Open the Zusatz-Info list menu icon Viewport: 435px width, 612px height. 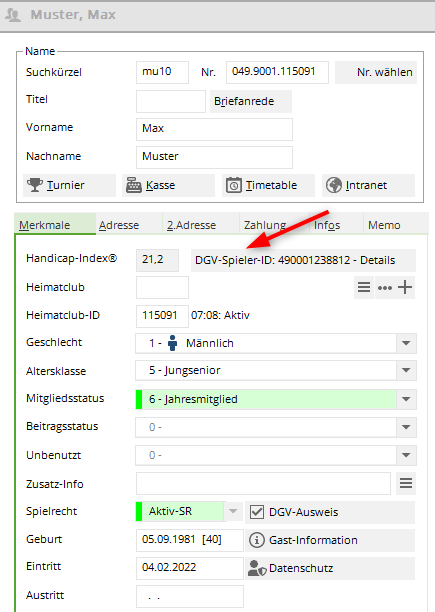(x=406, y=484)
